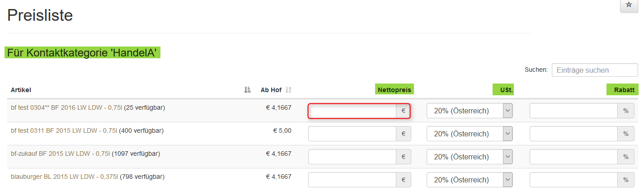The height and width of the screenshot is (191, 644).
Task: Open article bf test 0311 BF 2015 link
Action: pos(64,130)
